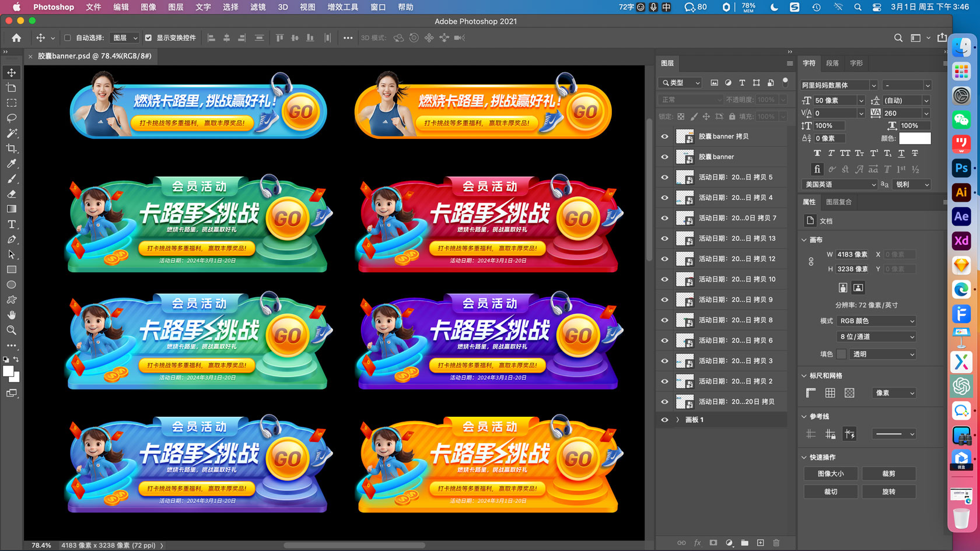Viewport: 980px width, 551px height.
Task: Switch to the 字形 tab
Action: tap(856, 63)
